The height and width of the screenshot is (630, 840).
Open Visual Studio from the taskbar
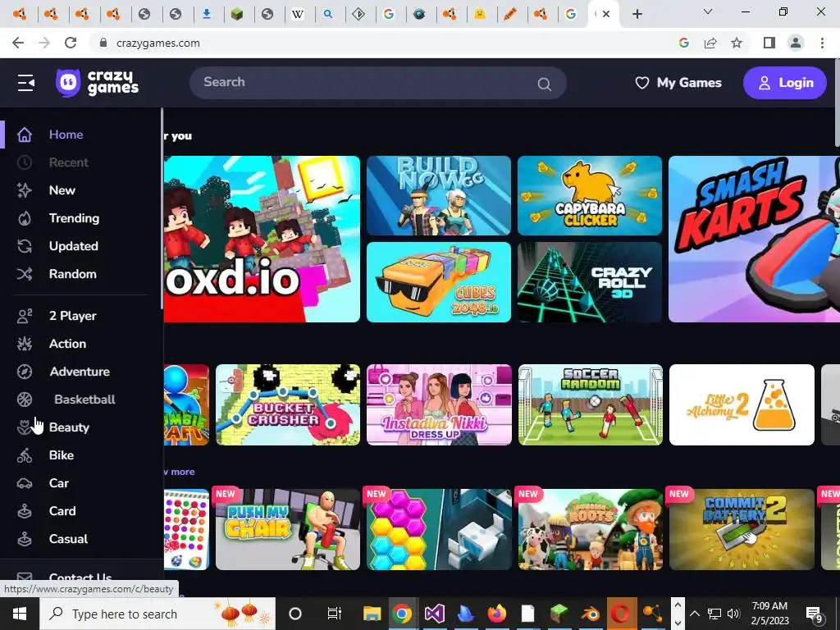(x=435, y=614)
